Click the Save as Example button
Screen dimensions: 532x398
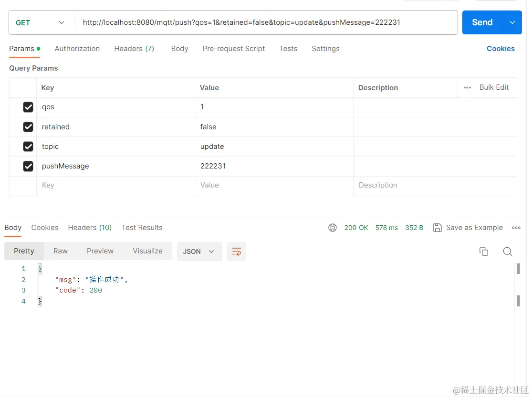click(x=468, y=228)
